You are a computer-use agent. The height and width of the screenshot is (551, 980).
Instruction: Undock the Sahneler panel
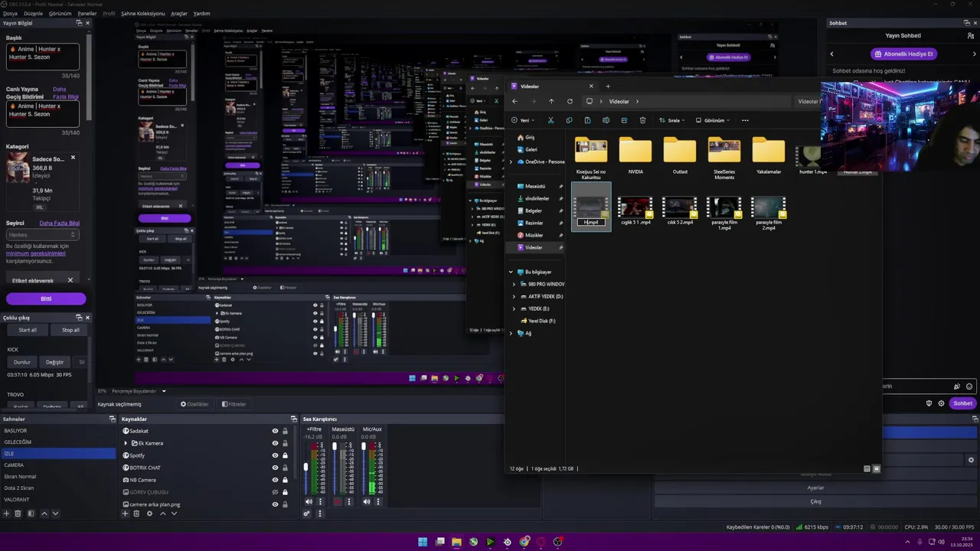pos(112,419)
